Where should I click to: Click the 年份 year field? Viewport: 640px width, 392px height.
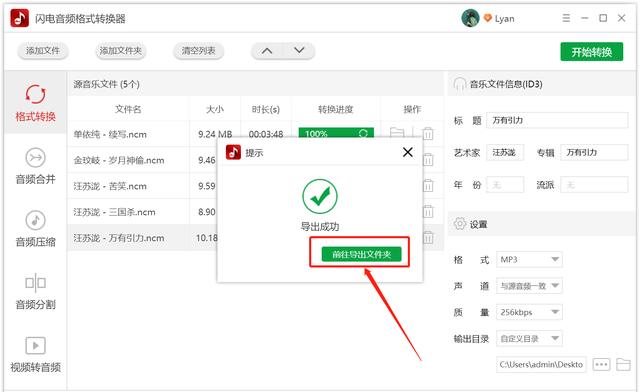coord(505,185)
